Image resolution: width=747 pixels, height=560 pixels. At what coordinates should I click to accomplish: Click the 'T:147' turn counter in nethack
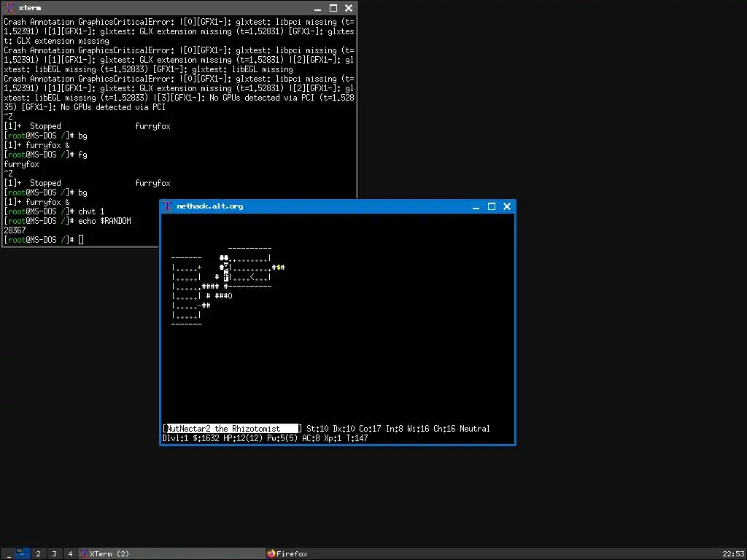click(355, 438)
